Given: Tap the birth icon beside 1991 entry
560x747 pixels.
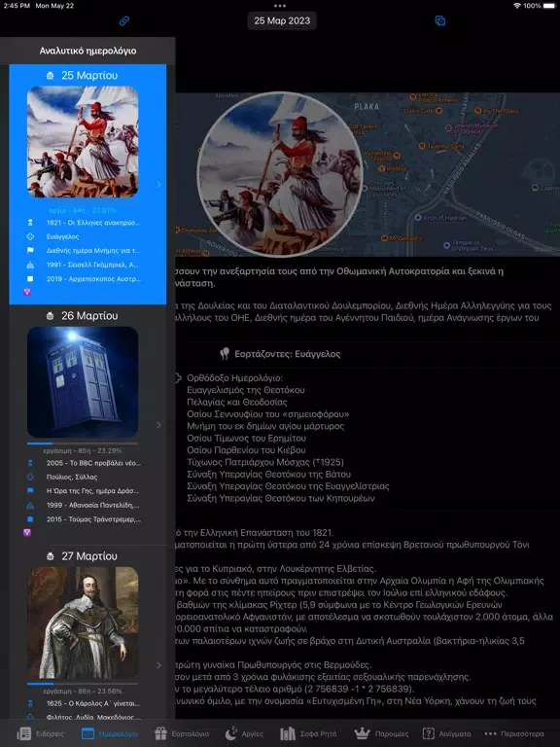Looking at the screenshot, I should [x=30, y=265].
